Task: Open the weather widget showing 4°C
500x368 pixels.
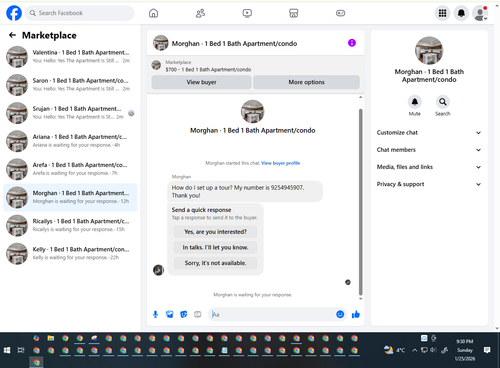Action: coord(394,350)
